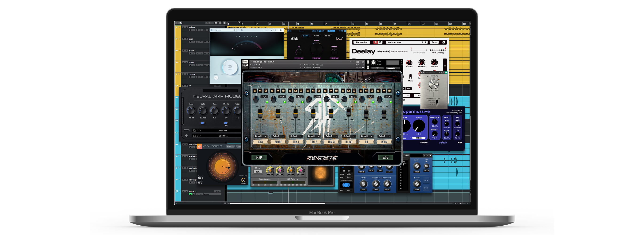Click the Bark of Dog previous arrow icon

[x=288, y=31]
